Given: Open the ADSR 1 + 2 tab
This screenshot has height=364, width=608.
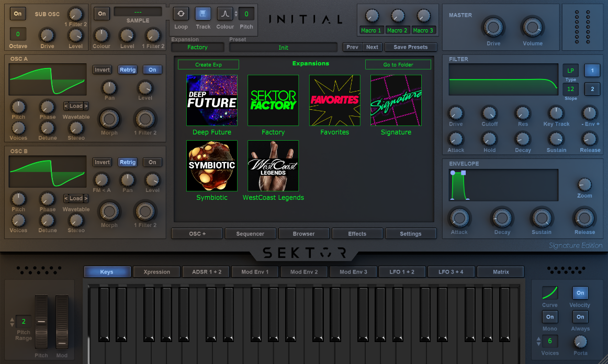Looking at the screenshot, I should [207, 272].
